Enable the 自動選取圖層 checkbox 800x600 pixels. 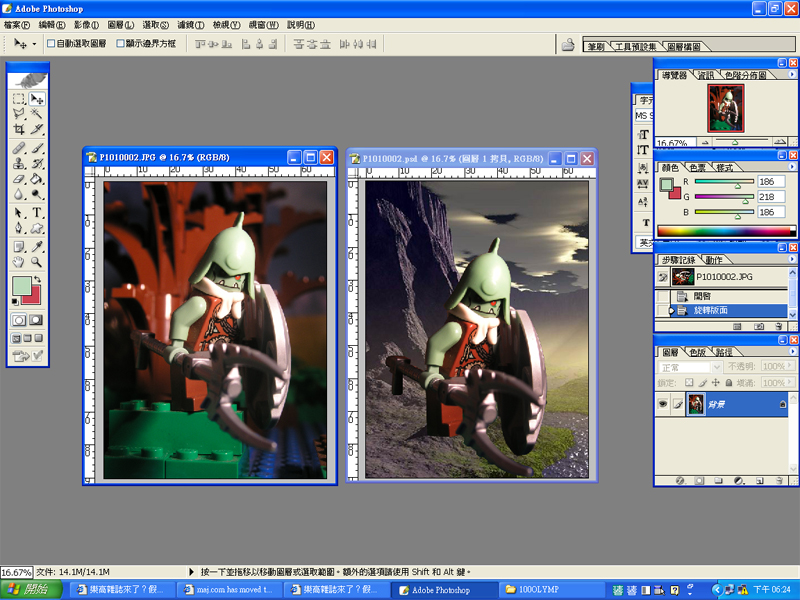pyautogui.click(x=52, y=44)
